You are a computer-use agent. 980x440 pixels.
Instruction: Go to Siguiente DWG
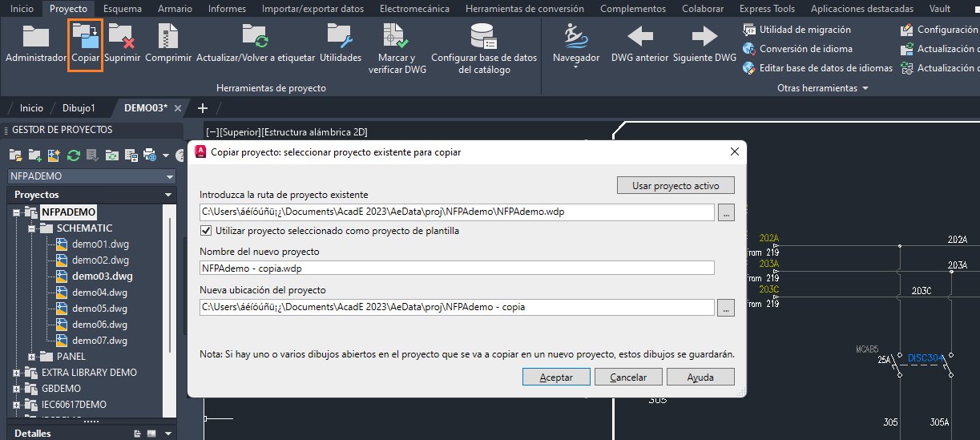point(704,44)
